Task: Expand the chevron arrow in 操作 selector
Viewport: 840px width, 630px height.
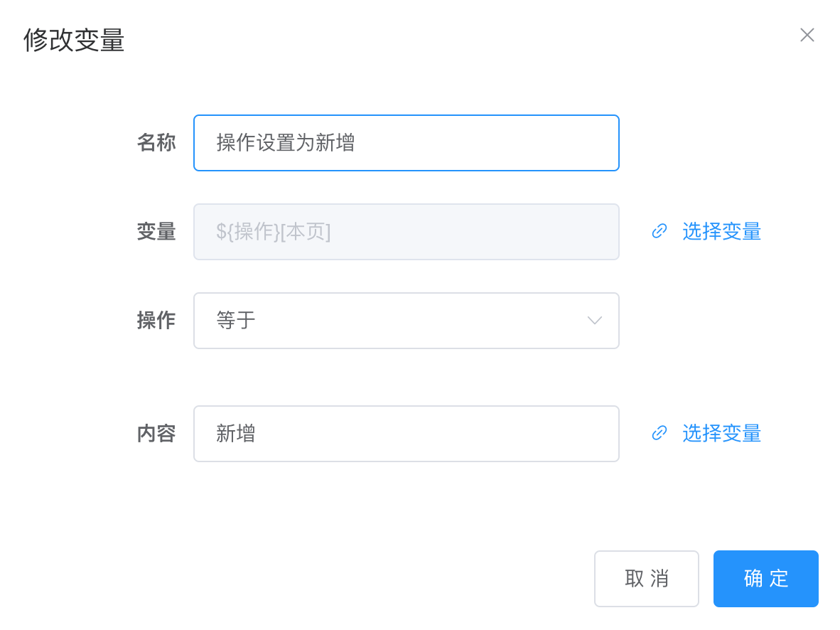Action: [x=595, y=321]
